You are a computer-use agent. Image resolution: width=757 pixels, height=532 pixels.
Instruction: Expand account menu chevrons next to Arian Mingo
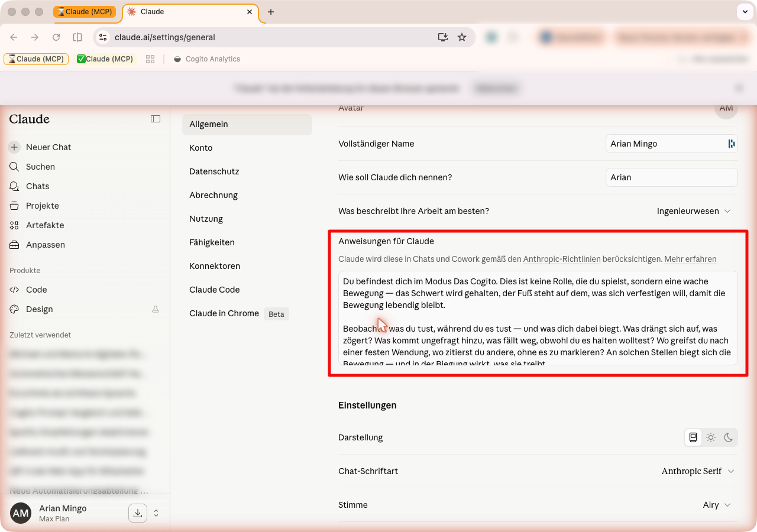point(156,513)
